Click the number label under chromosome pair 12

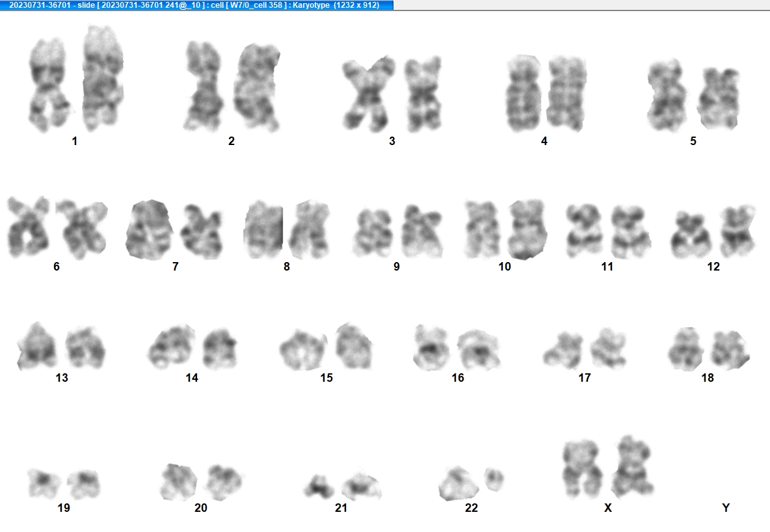(x=713, y=267)
